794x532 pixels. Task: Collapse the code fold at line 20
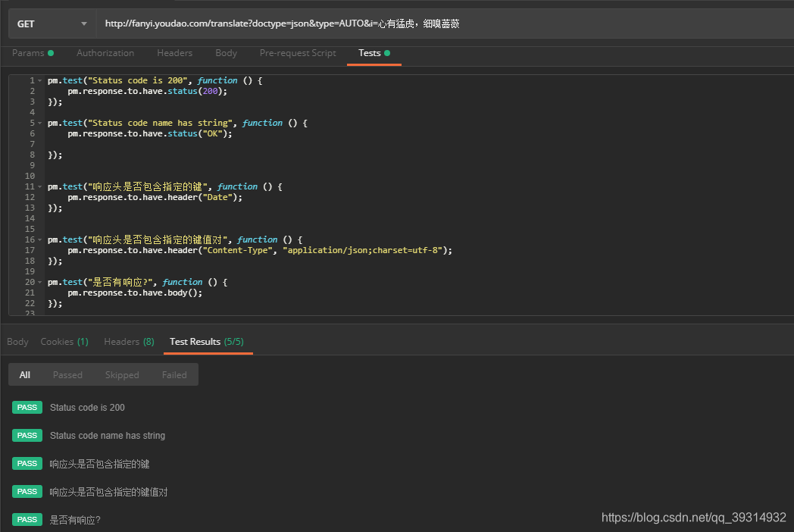point(40,282)
